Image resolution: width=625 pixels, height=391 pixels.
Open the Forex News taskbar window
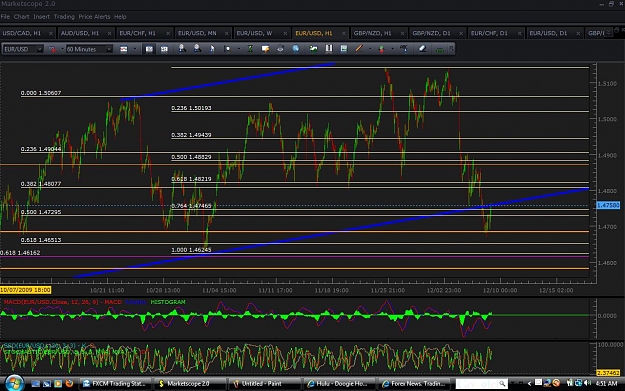pyautogui.click(x=413, y=383)
